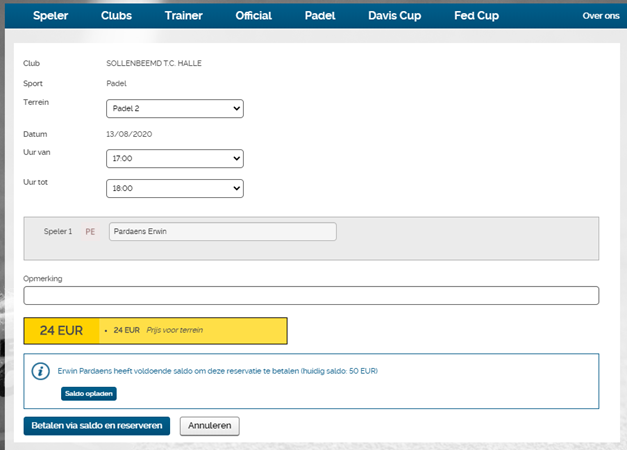627x450 pixels.
Task: Open the Davis Cup menu item
Action: 397,16
